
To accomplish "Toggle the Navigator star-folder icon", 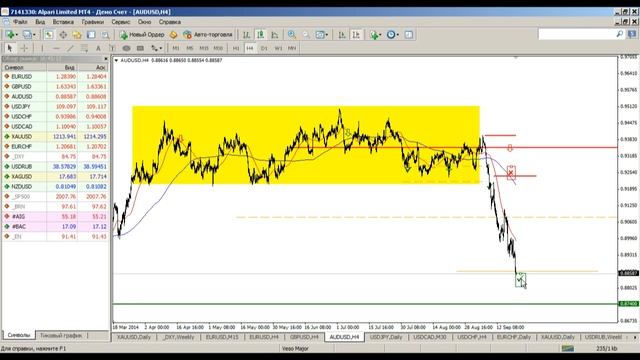I will (x=77, y=35).
